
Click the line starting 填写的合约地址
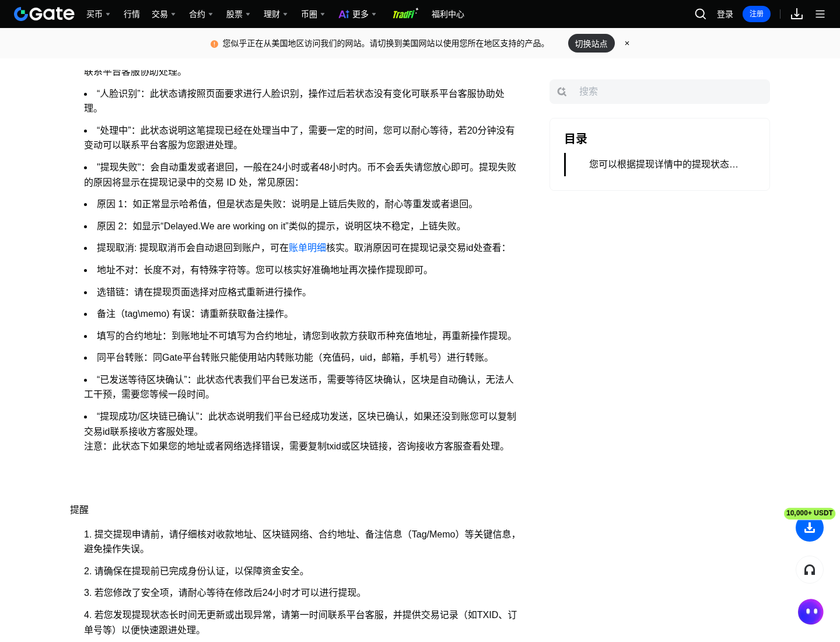[307, 336]
